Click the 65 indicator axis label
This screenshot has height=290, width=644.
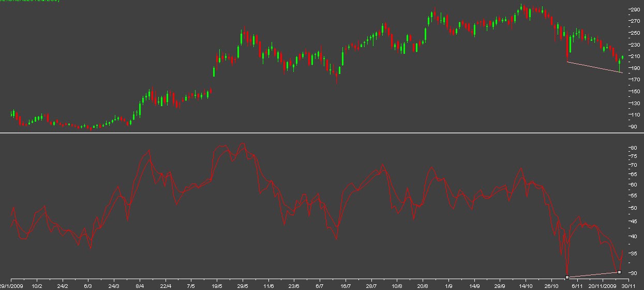click(633, 175)
